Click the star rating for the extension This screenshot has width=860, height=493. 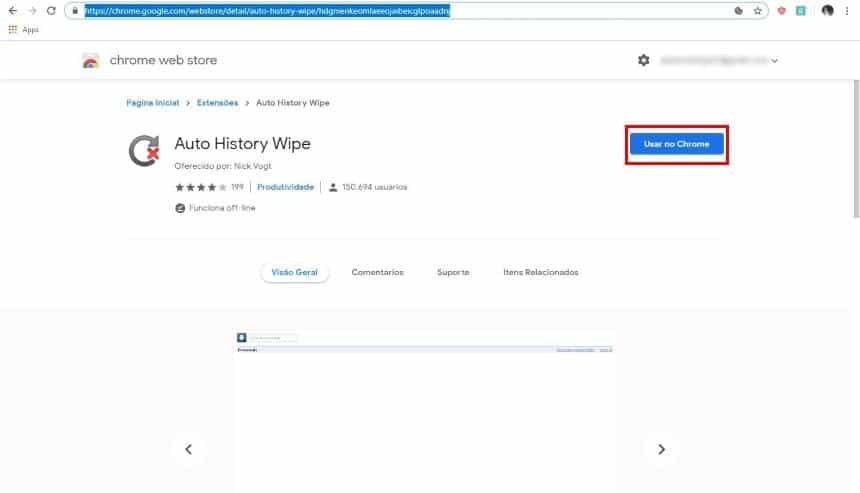(200, 188)
